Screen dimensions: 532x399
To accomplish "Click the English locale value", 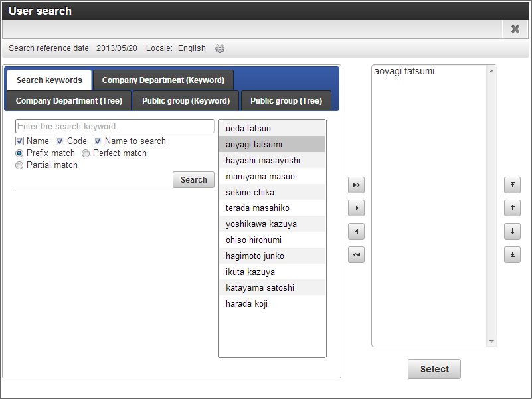I will (192, 48).
